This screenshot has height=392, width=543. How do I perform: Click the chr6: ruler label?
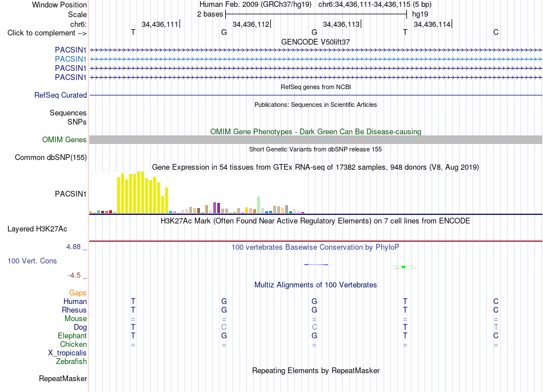coord(78,24)
